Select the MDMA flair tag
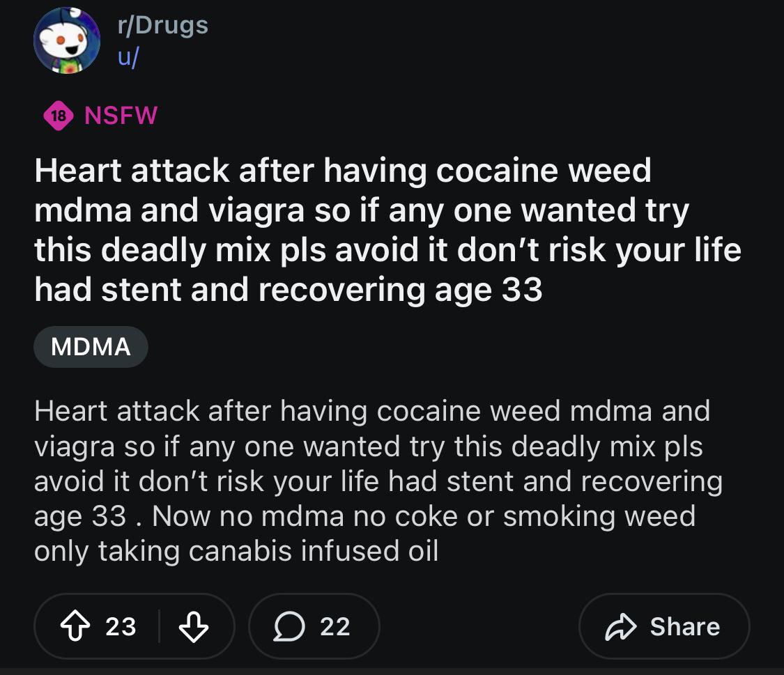Image resolution: width=784 pixels, height=675 pixels. pos(91,346)
